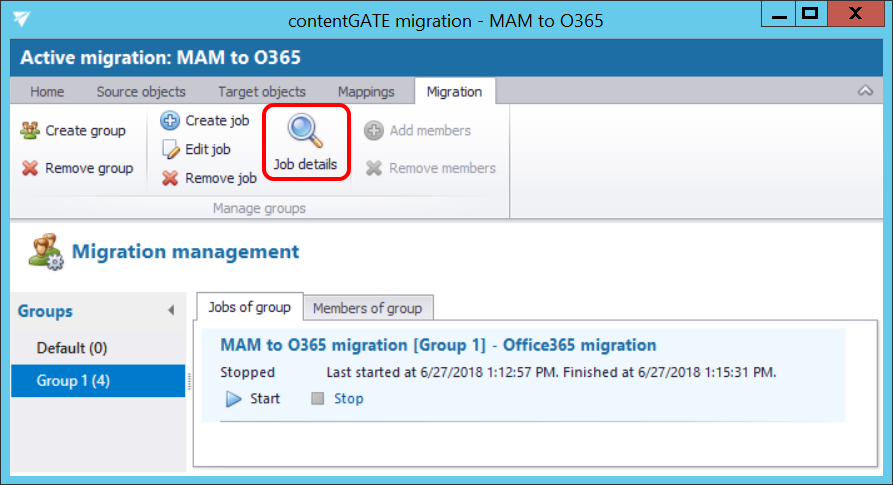Switch to the Home tab
Image resolution: width=893 pixels, height=485 pixels.
click(x=47, y=92)
